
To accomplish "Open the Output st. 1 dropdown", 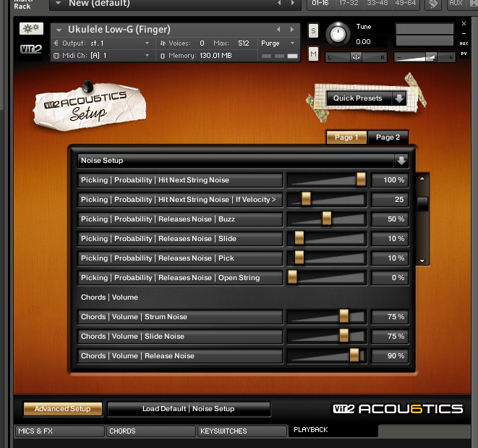I will pyautogui.click(x=148, y=43).
